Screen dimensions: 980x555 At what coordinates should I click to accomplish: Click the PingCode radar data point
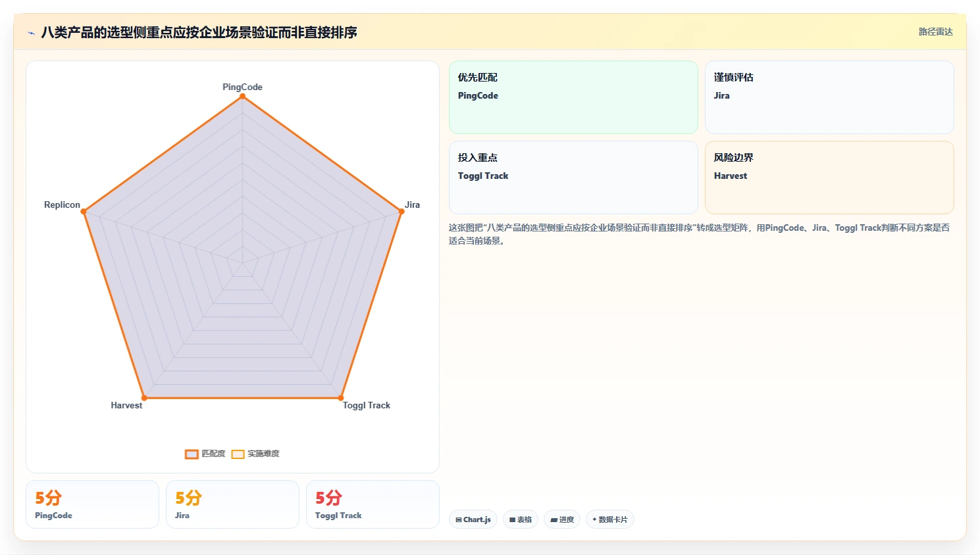click(x=242, y=97)
